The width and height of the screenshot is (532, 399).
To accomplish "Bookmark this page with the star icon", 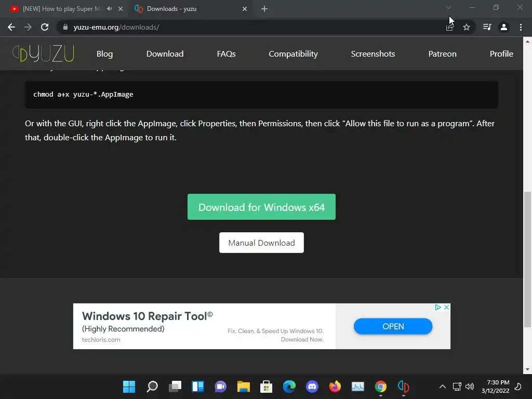I will tap(467, 27).
